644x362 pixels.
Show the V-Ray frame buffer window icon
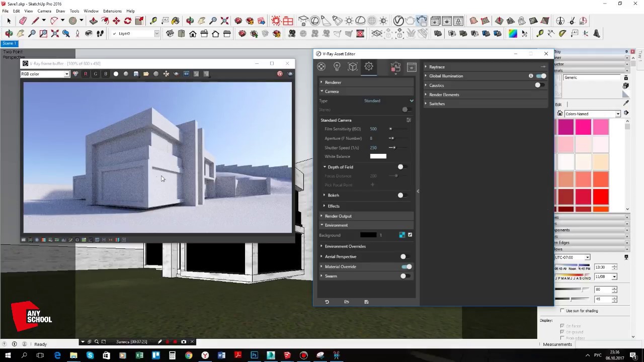click(412, 67)
